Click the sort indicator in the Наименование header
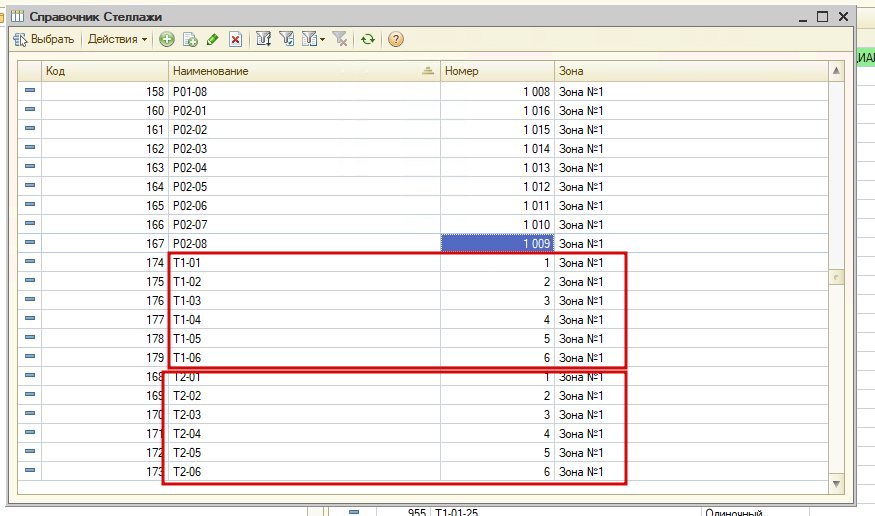Screen dimensions: 875x516 click(x=428, y=71)
